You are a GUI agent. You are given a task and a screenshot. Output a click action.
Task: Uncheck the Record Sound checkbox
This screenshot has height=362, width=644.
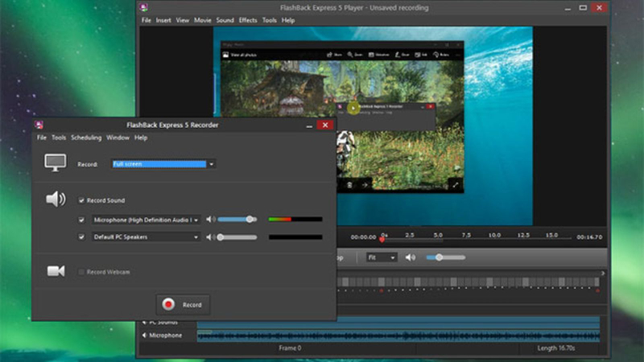81,200
